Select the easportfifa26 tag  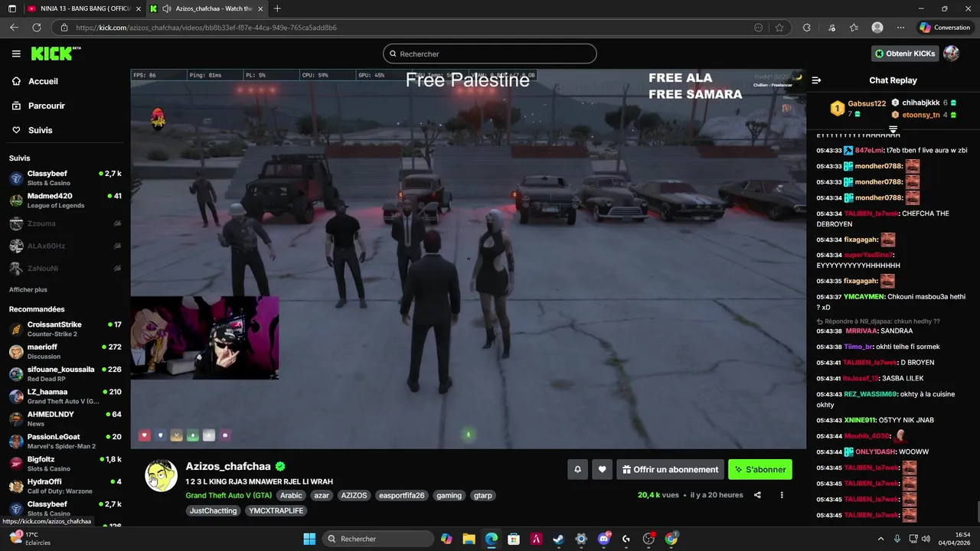(x=401, y=495)
